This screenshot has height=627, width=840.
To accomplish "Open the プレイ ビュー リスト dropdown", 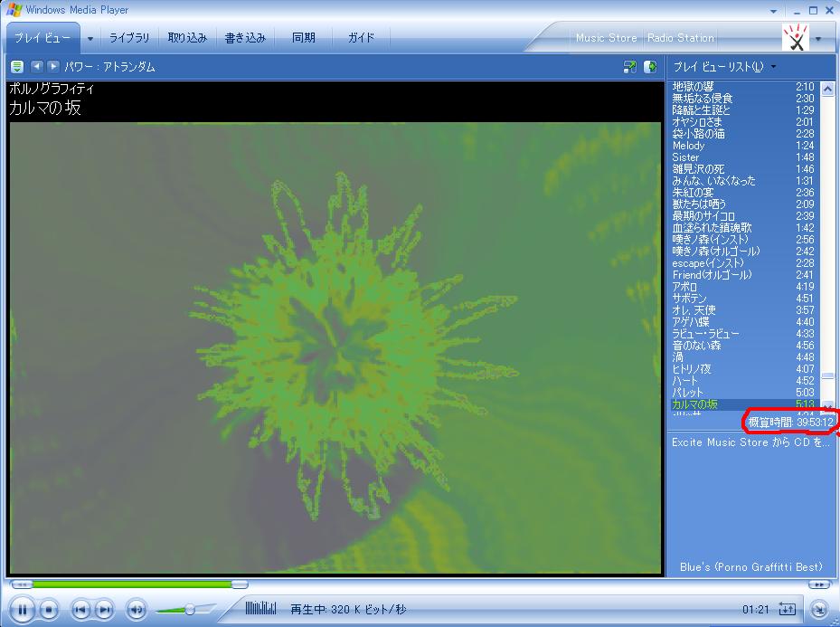I will tap(723, 66).
